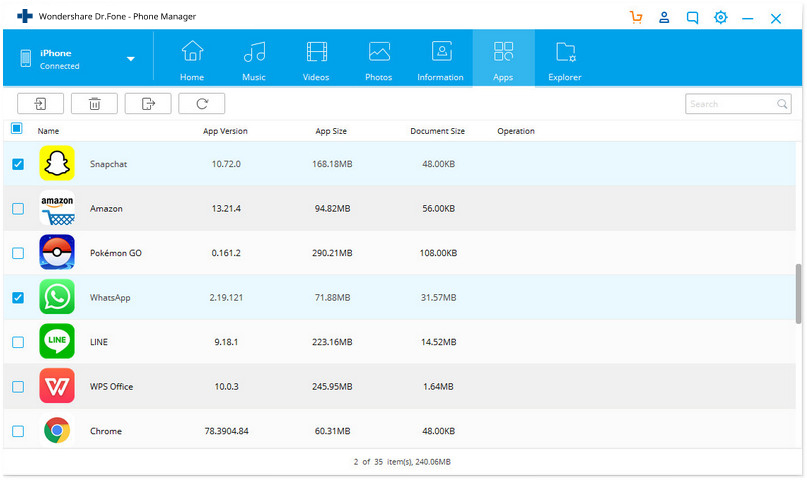
Task: Check the LINE checkbox
Action: pyautogui.click(x=18, y=342)
